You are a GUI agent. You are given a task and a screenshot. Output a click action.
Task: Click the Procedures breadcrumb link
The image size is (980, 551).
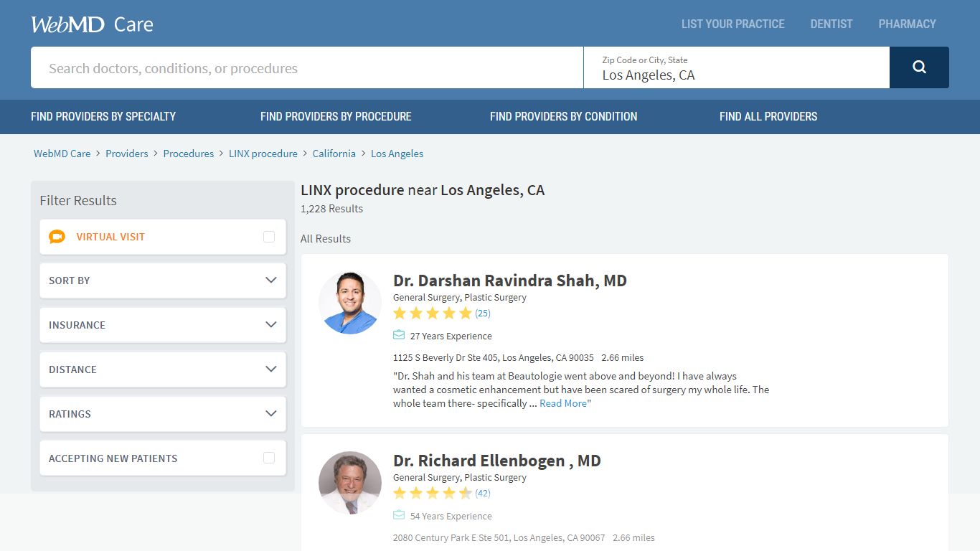click(189, 154)
